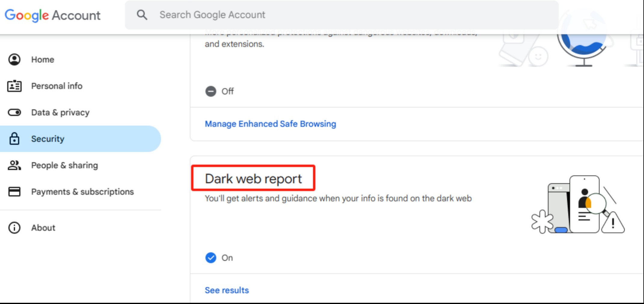Click the Off status text
The width and height of the screenshot is (644, 304).
tap(228, 91)
